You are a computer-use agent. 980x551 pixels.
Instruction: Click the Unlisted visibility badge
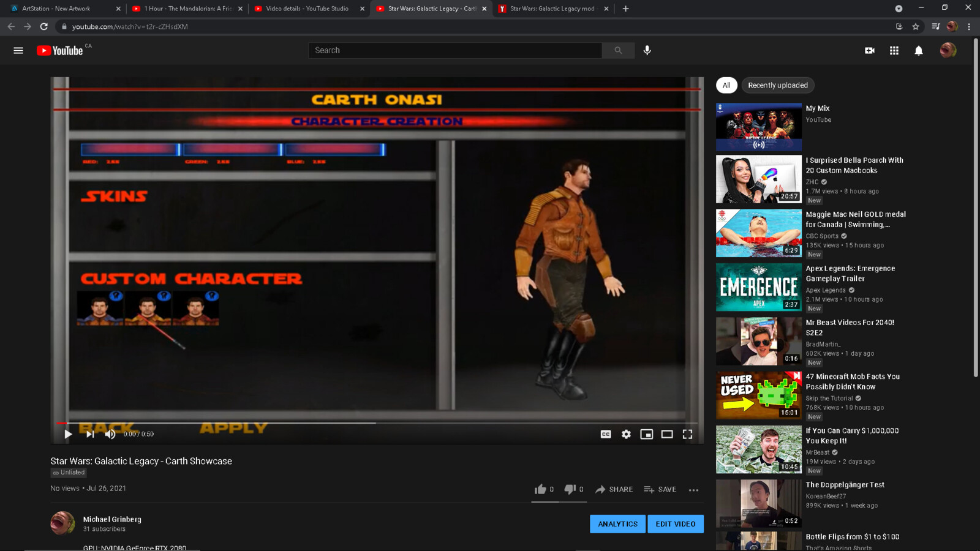[69, 473]
